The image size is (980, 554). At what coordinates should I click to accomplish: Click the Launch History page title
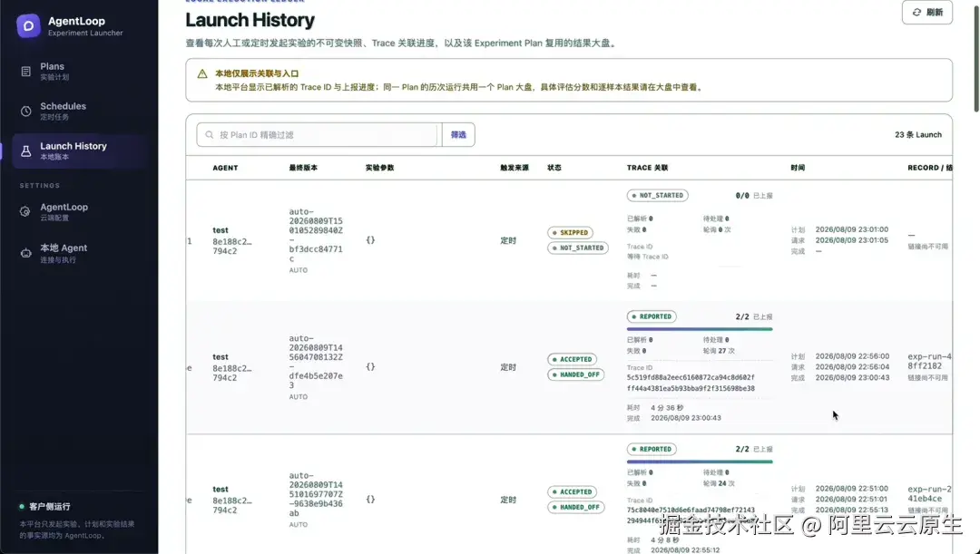click(250, 20)
